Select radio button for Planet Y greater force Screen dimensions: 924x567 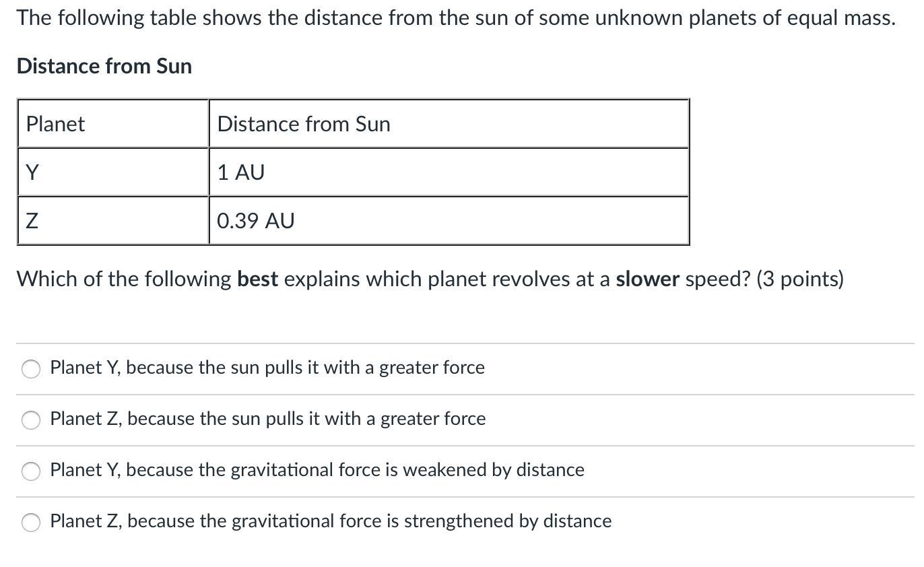coord(31,369)
